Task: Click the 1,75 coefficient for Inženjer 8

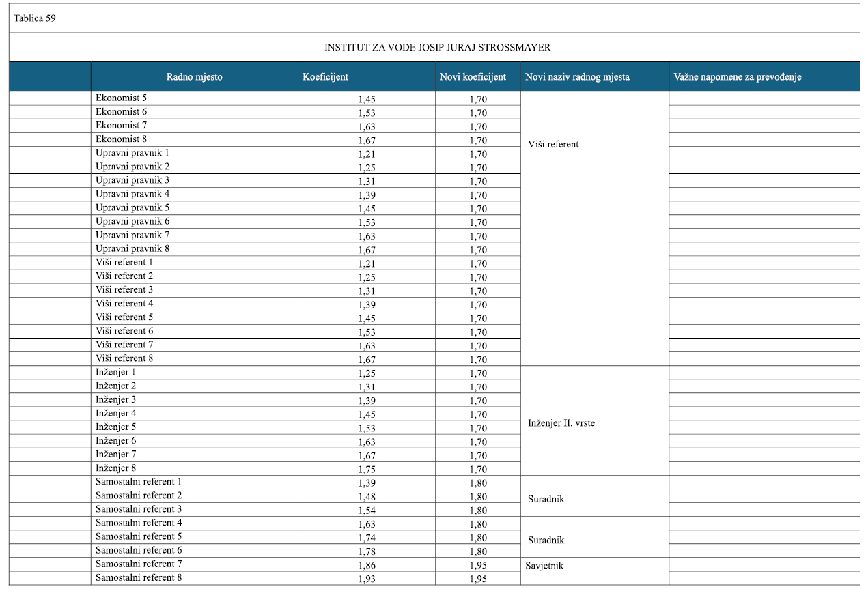Action: [367, 470]
